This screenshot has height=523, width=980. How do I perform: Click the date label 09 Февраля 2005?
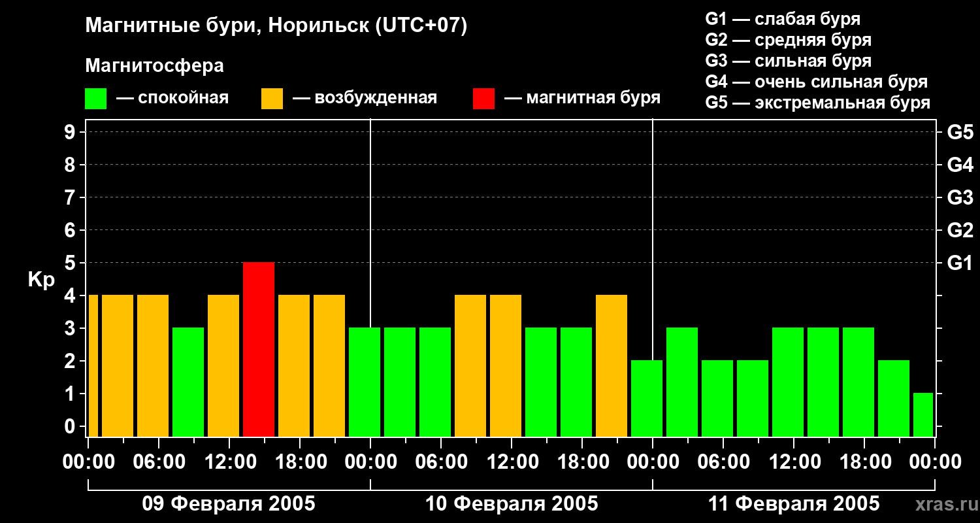coord(229,504)
